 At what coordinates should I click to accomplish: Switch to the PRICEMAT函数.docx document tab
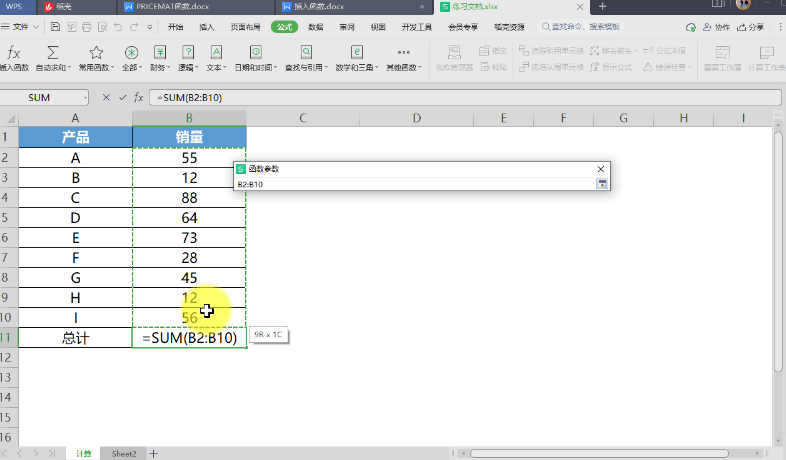point(196,7)
